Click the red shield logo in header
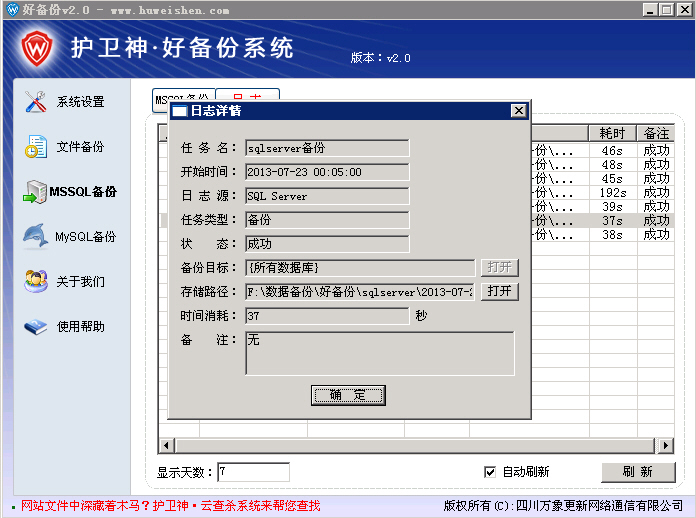The height and width of the screenshot is (518, 696). click(37, 48)
